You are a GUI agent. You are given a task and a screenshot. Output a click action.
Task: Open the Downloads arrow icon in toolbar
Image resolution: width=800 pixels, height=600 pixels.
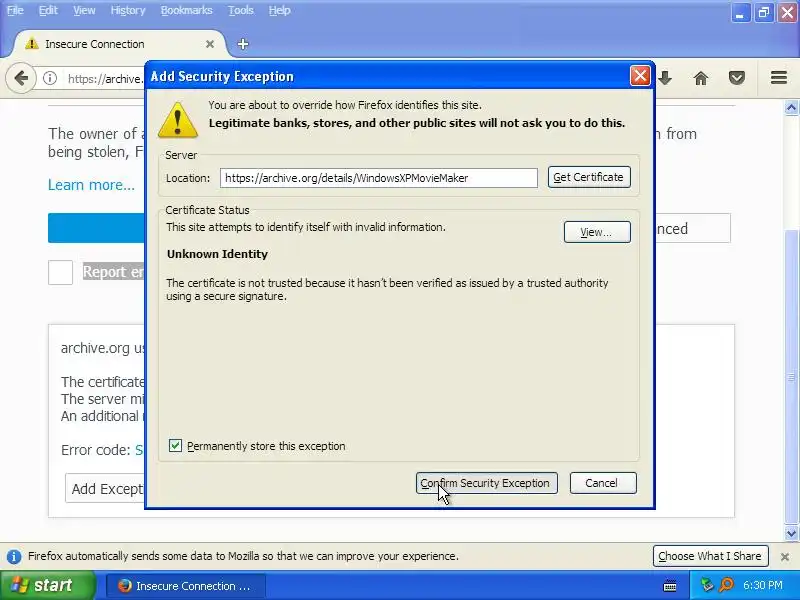(665, 78)
